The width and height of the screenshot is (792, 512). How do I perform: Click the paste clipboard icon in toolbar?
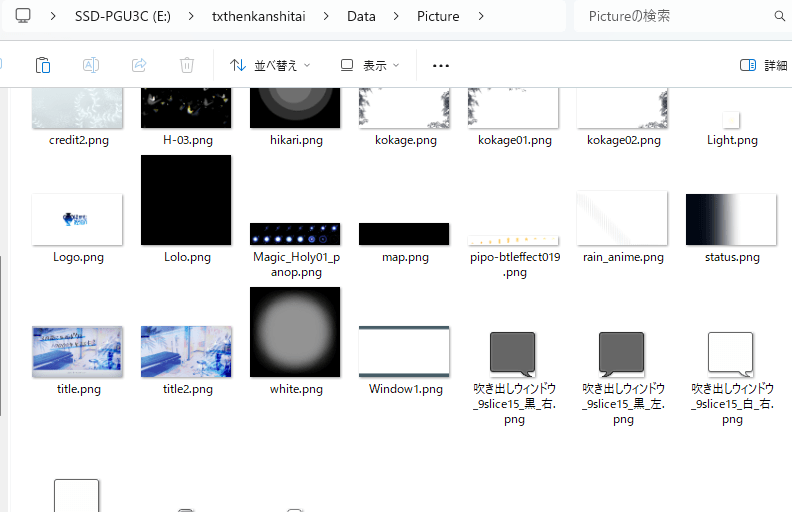point(42,65)
